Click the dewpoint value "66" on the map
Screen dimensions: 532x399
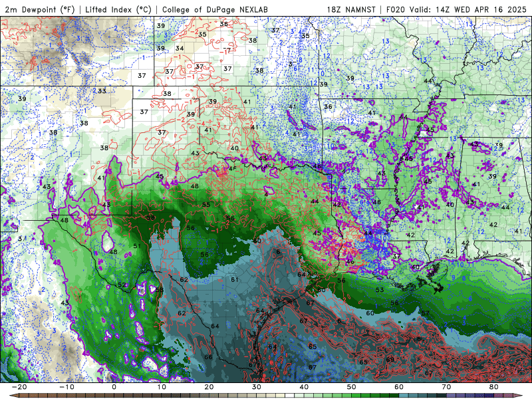208,357
